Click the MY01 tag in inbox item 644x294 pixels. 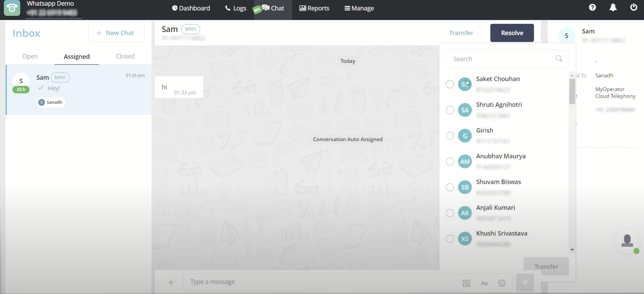[60, 78]
